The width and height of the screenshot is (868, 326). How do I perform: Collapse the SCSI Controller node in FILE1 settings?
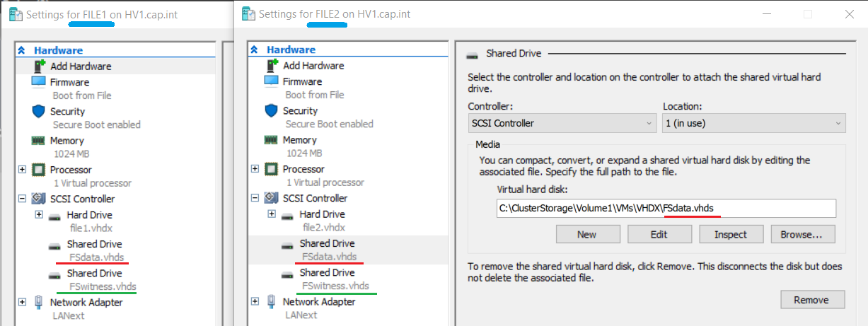pos(22,199)
